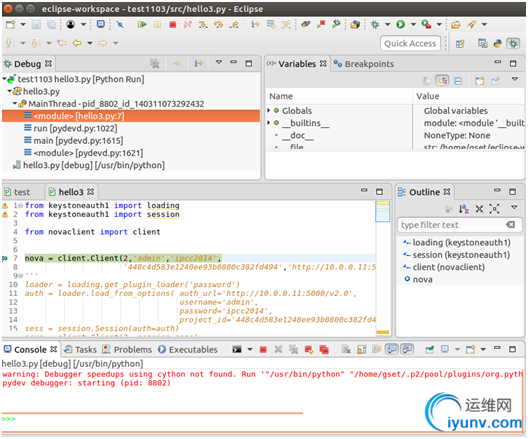Open the Variables view menu dropdown
The width and height of the screenshot is (528, 439).
(515, 79)
